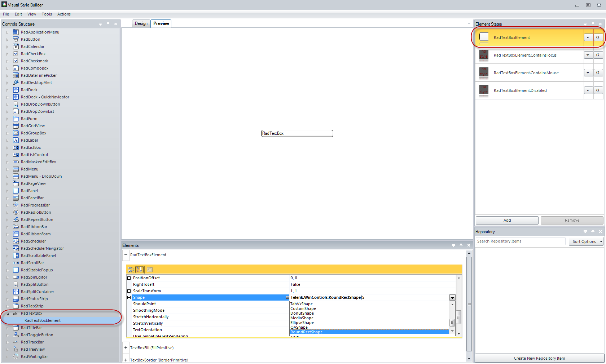This screenshot has height=364, width=606.
Task: Click the Add button in Element States
Action: point(507,220)
